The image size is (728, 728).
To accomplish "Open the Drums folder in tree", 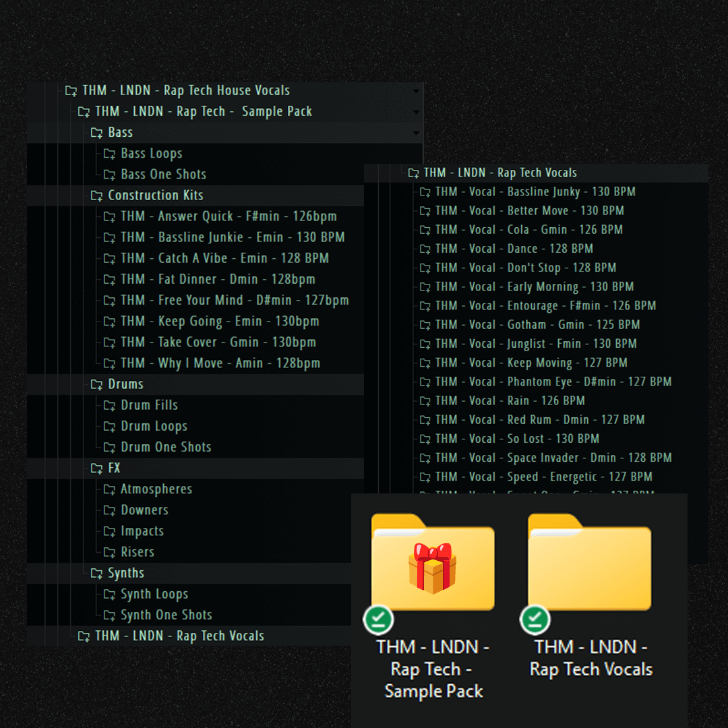I will (125, 384).
